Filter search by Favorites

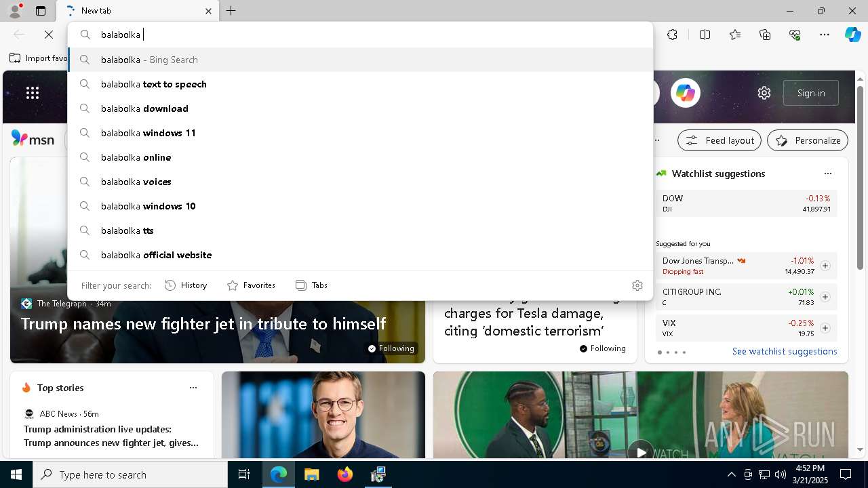click(251, 285)
